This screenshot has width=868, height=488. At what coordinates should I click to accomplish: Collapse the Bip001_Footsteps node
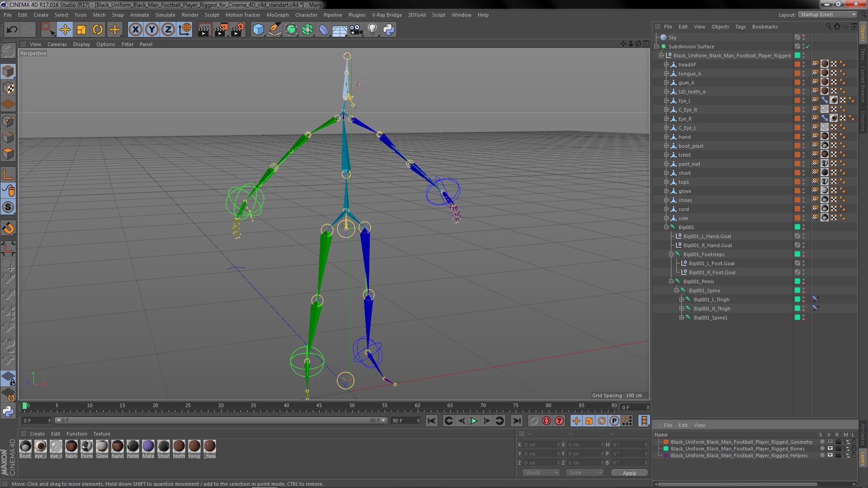[671, 254]
